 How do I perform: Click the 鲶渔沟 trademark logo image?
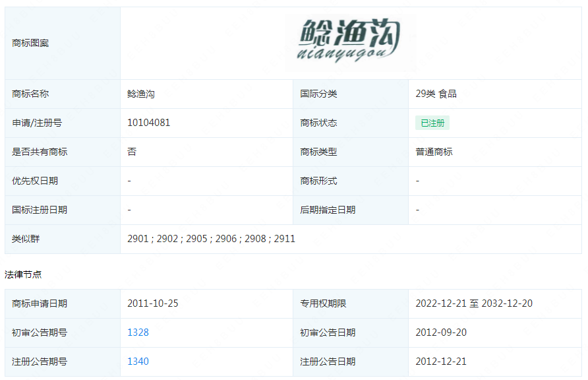coord(350,41)
